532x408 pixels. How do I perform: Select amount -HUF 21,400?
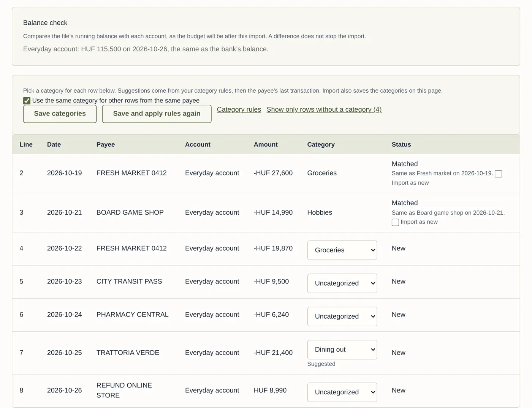273,353
